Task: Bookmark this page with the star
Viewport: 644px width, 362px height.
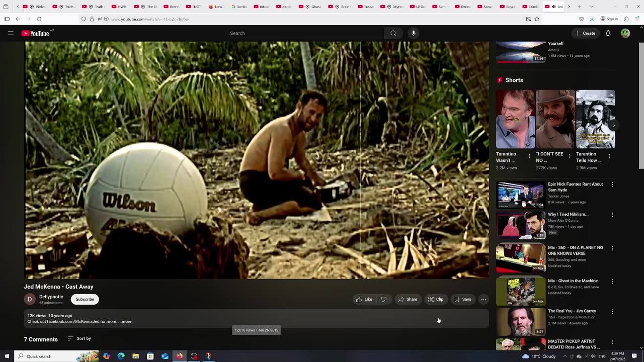Action: 537,19
